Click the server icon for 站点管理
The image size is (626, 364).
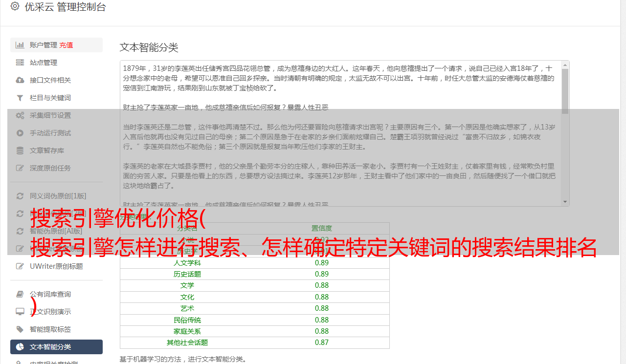(20, 63)
